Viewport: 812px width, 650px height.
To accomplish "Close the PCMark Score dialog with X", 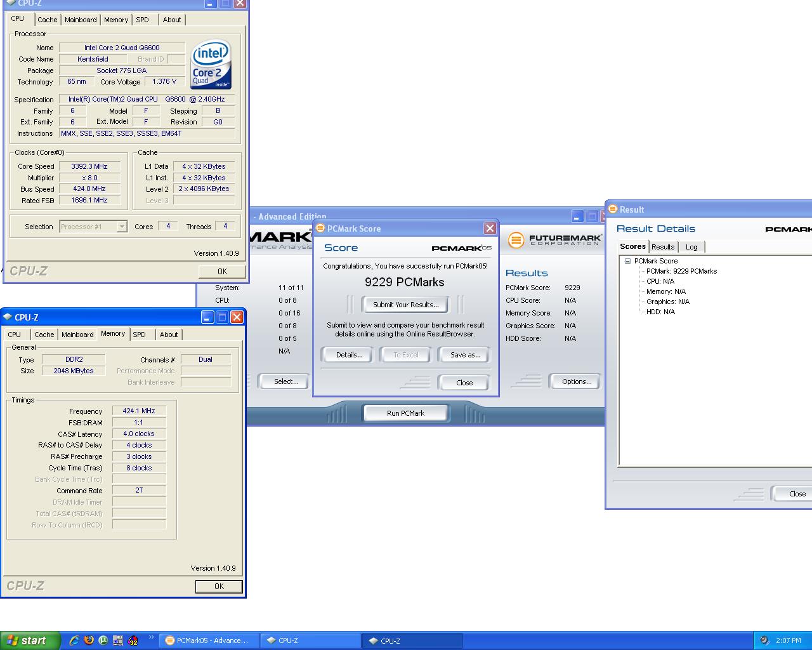I will [490, 228].
